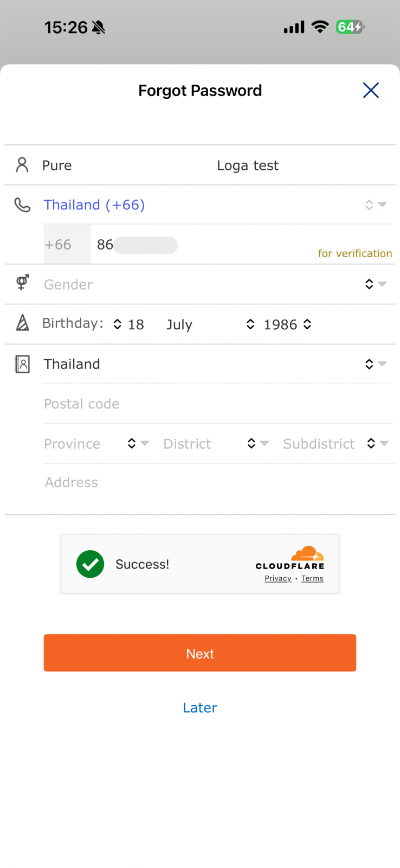Close the Forgot Password dialog

(371, 90)
